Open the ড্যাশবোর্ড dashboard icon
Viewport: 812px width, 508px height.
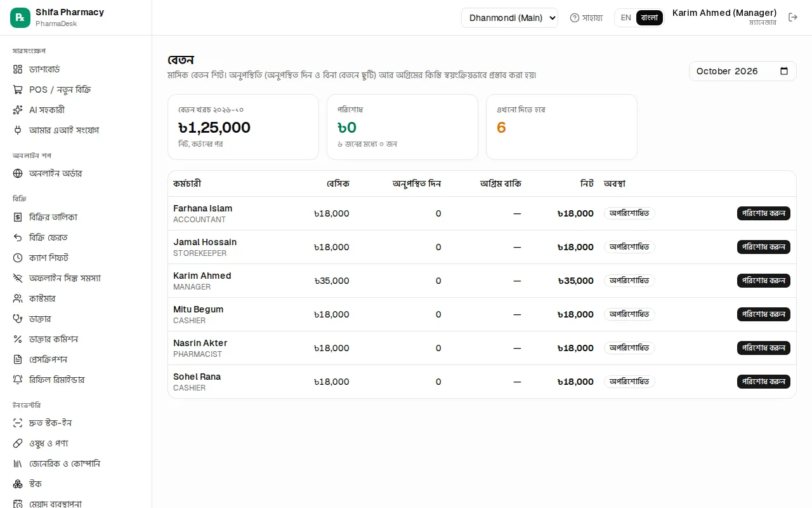pos(18,69)
